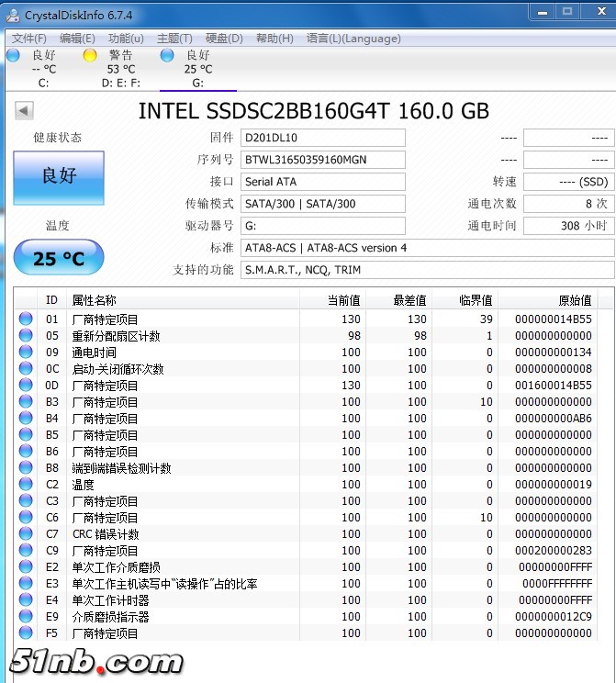Open the 文件(F) menu
This screenshot has height=683, width=616.
28,39
